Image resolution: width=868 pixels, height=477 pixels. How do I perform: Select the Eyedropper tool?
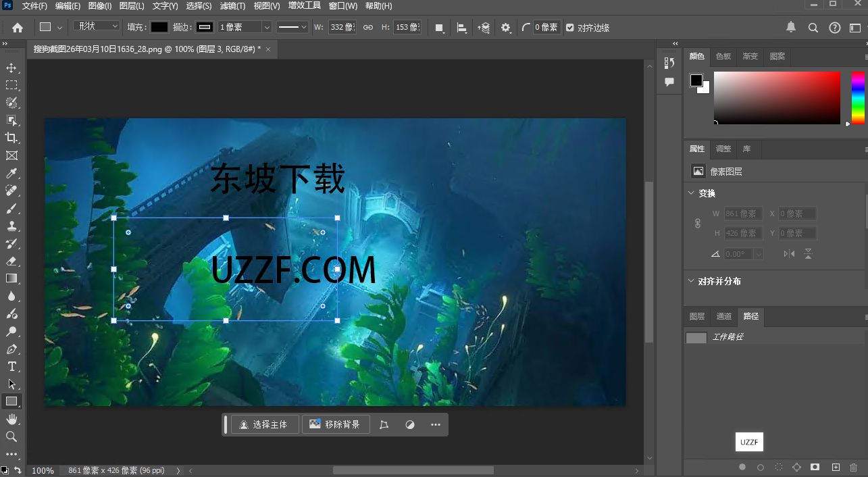click(x=11, y=174)
